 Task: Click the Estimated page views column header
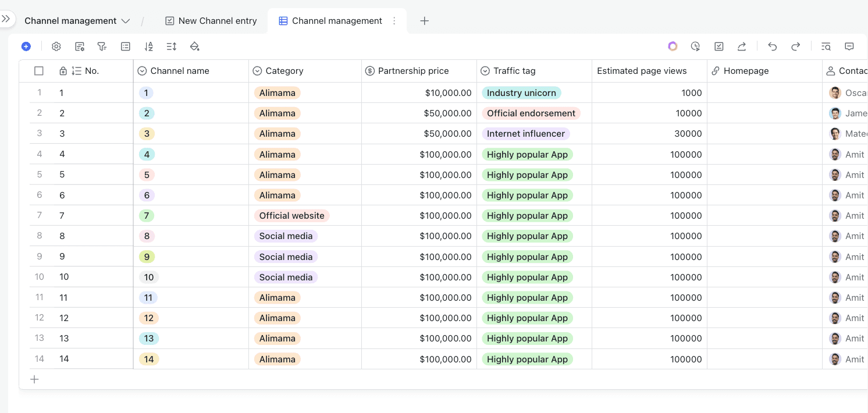click(649, 71)
